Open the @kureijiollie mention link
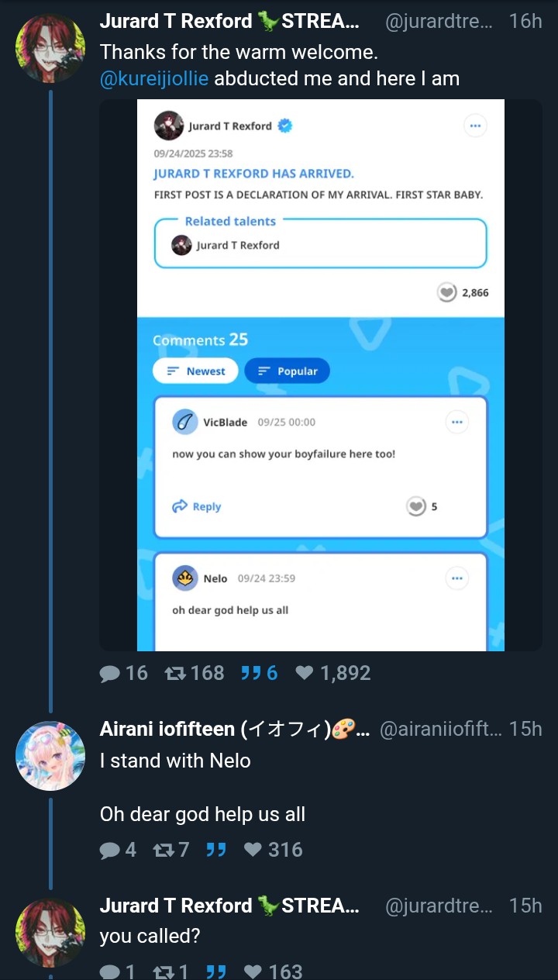558x980 pixels. (154, 78)
